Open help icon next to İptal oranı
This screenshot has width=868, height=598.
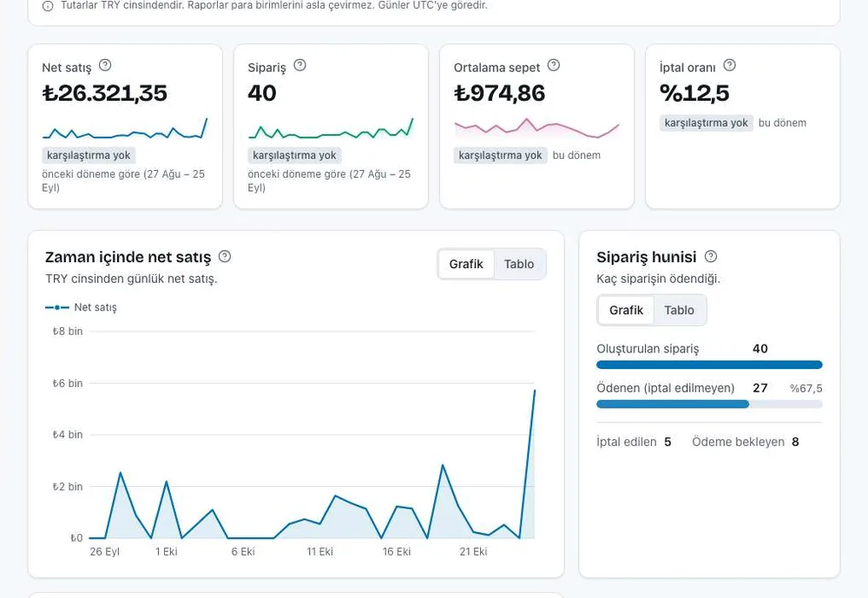tap(730, 65)
